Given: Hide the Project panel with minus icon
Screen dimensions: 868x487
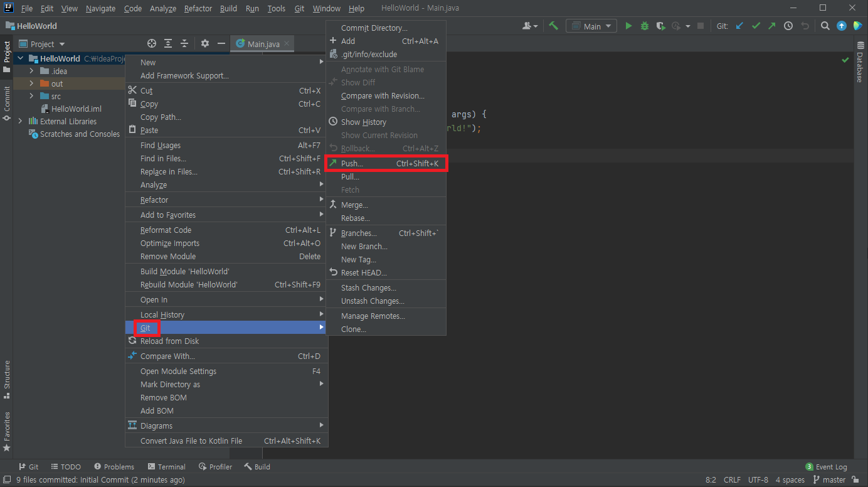Looking at the screenshot, I should pos(221,43).
